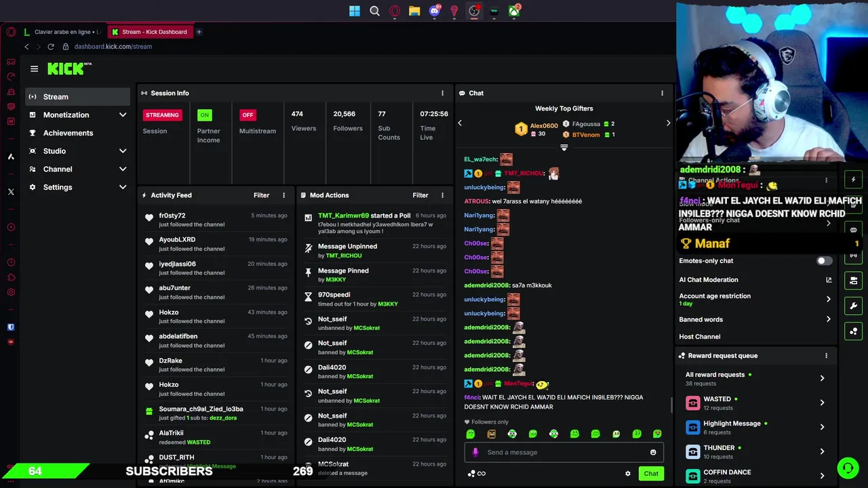
Task: Reload the browser page
Action: point(50,47)
